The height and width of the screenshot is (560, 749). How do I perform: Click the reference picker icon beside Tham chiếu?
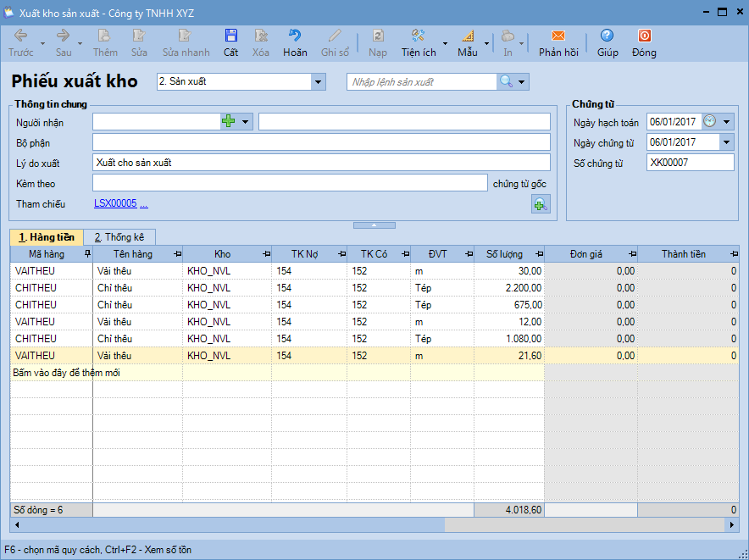click(x=540, y=203)
